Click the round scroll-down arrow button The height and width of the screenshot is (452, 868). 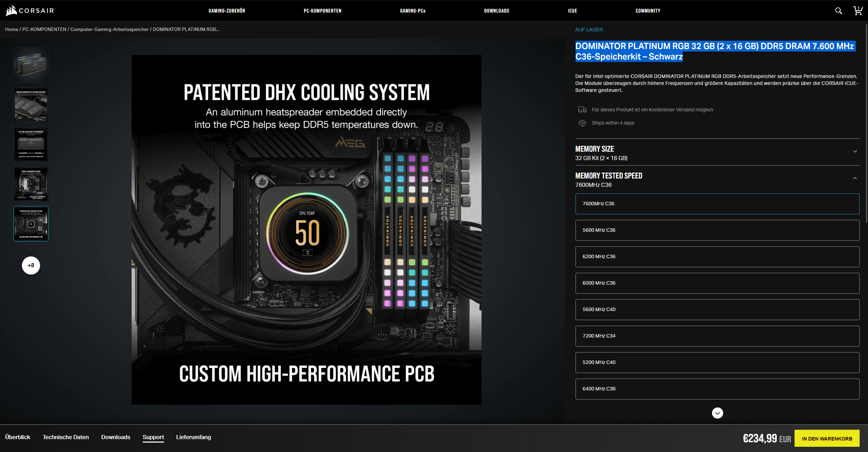click(717, 413)
